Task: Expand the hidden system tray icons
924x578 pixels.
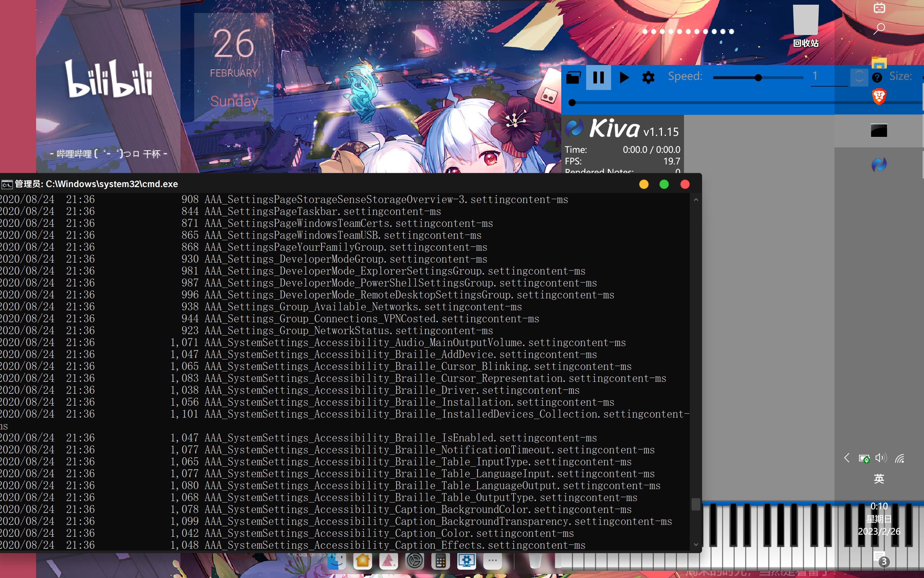Action: (846, 458)
